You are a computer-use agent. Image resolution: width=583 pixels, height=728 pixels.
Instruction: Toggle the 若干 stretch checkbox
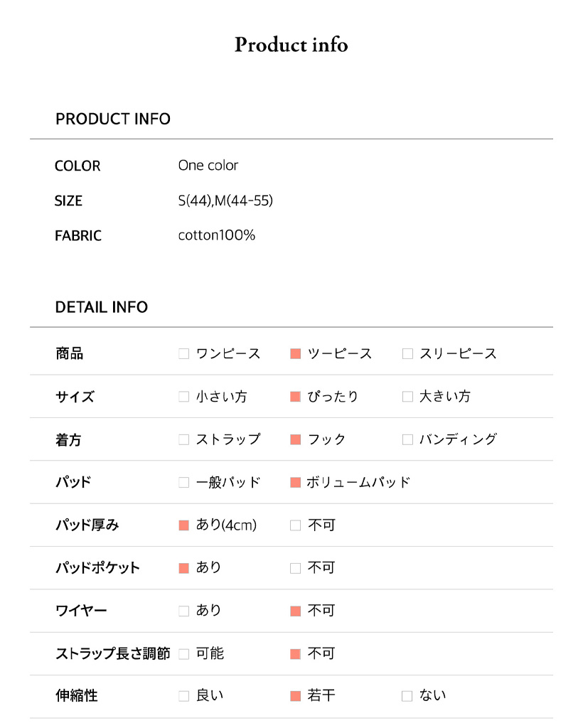296,696
